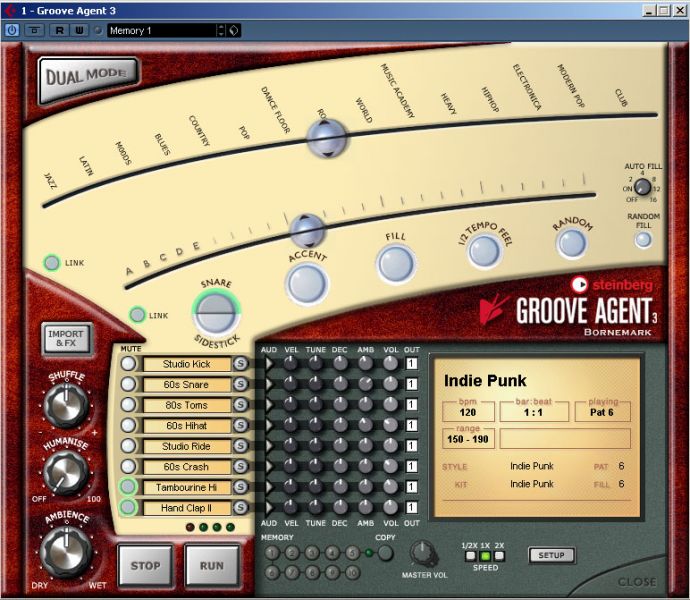The height and width of the screenshot is (600, 690).
Task: Click the complexity slider ball
Action: pos(308,231)
